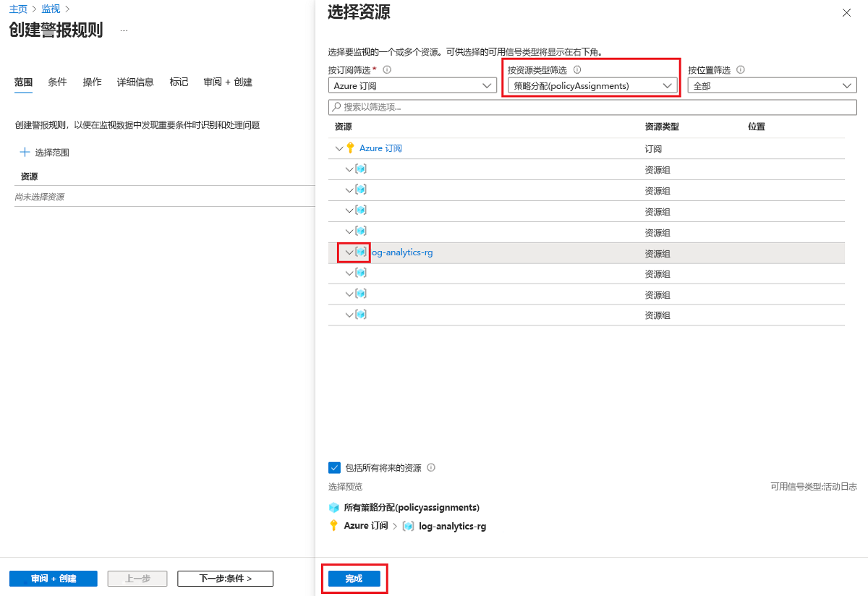Switch to the 详细信息 tab

point(135,82)
